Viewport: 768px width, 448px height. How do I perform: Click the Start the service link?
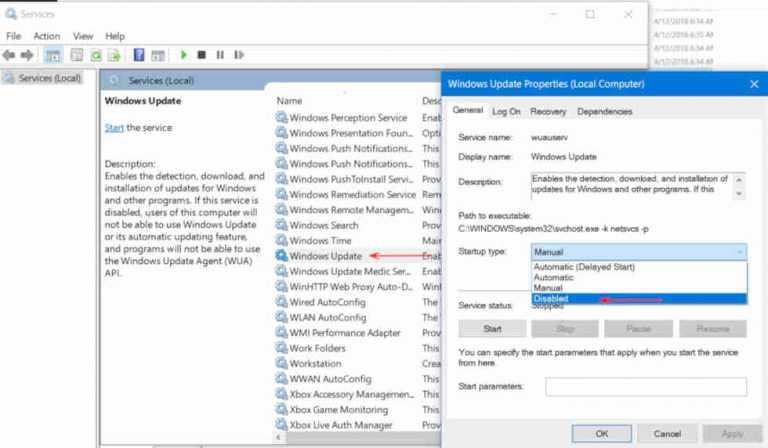pyautogui.click(x=114, y=128)
